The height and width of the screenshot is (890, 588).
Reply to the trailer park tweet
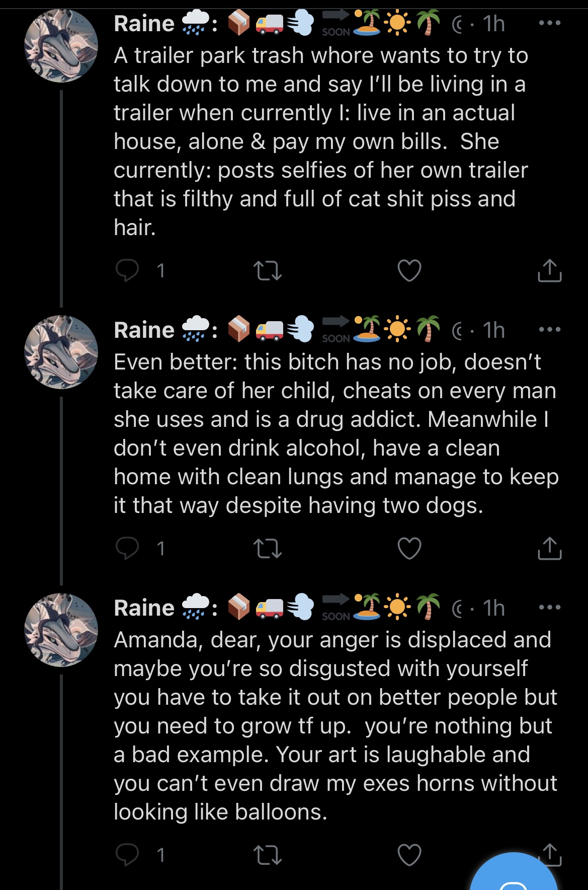coord(127,270)
